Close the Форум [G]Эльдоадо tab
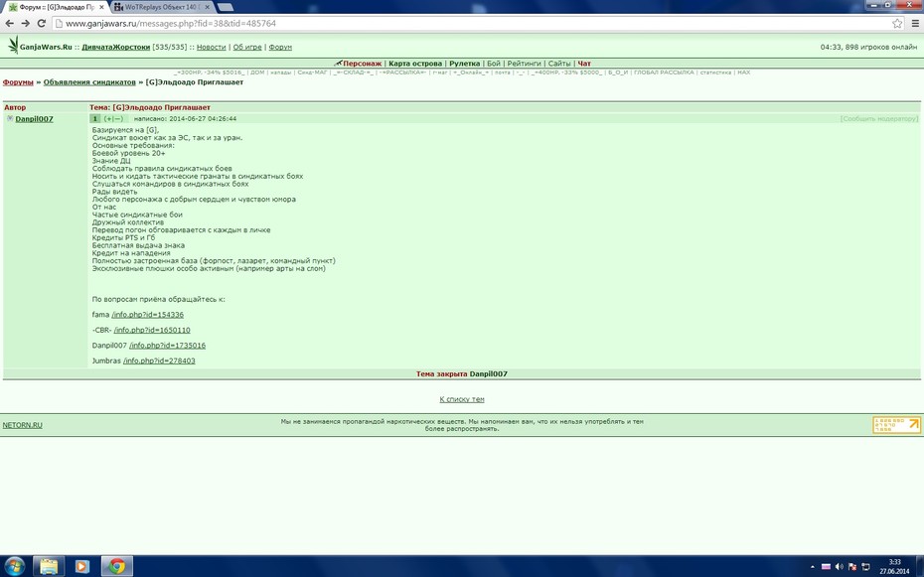Screen dimensions: 924x577 (x=101, y=8)
